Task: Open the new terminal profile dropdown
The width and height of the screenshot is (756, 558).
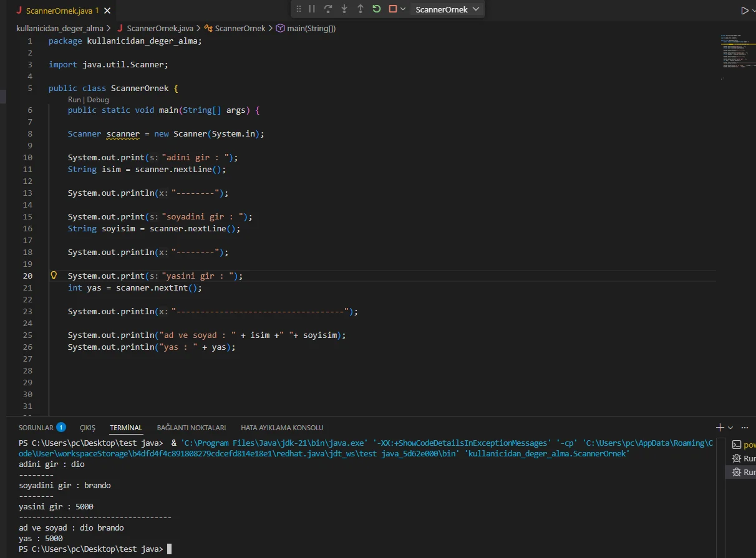Action: pos(730,428)
